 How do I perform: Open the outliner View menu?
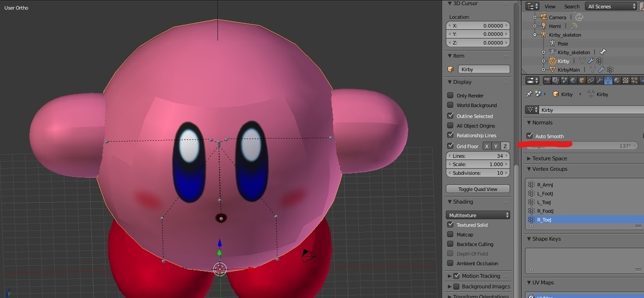pyautogui.click(x=550, y=6)
